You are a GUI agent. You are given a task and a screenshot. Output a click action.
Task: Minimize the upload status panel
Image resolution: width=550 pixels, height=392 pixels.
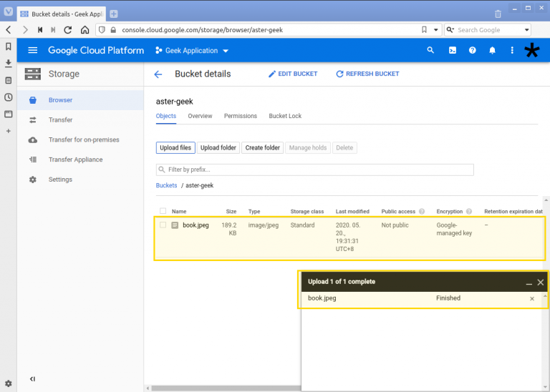[529, 283]
